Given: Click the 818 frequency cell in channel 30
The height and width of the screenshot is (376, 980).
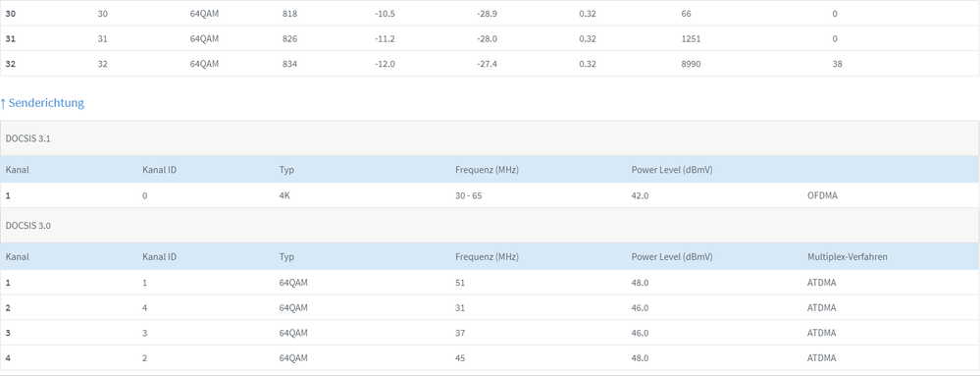Looking at the screenshot, I should 290,14.
